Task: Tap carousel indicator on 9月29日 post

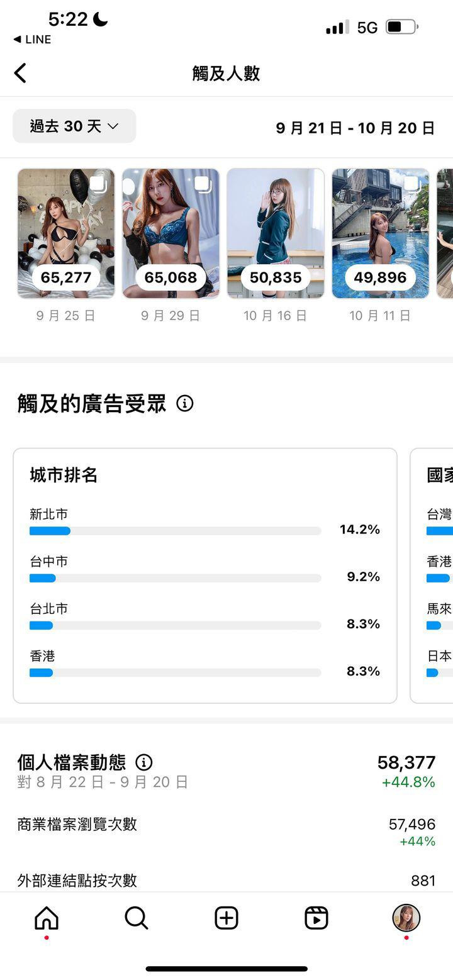Action: pos(202,184)
